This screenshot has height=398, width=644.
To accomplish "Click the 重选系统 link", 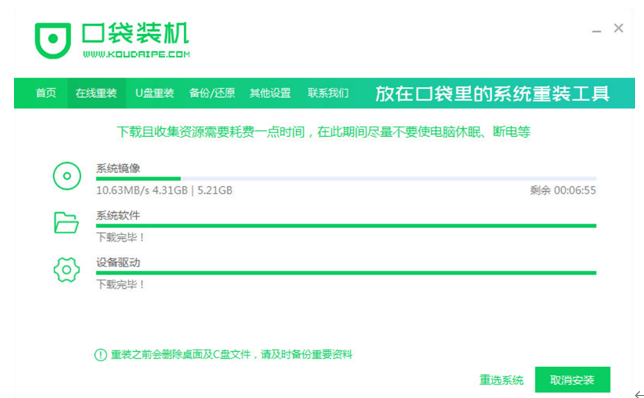I will point(501,380).
